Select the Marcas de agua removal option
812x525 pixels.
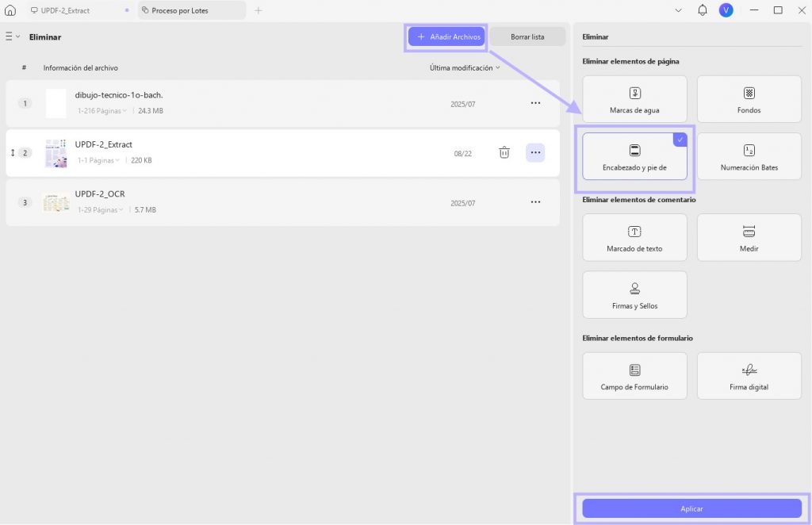pyautogui.click(x=634, y=99)
